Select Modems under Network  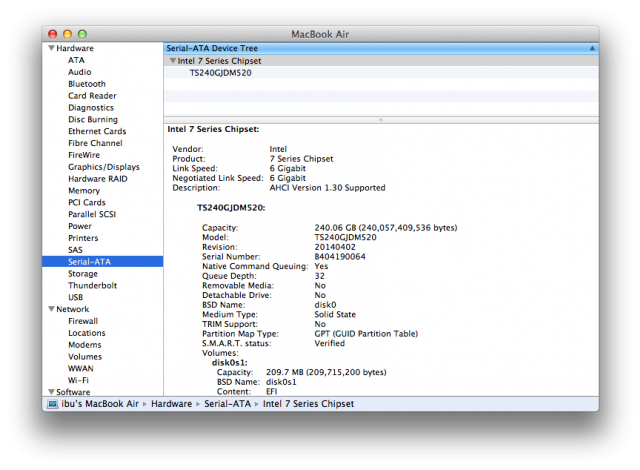(x=85, y=345)
